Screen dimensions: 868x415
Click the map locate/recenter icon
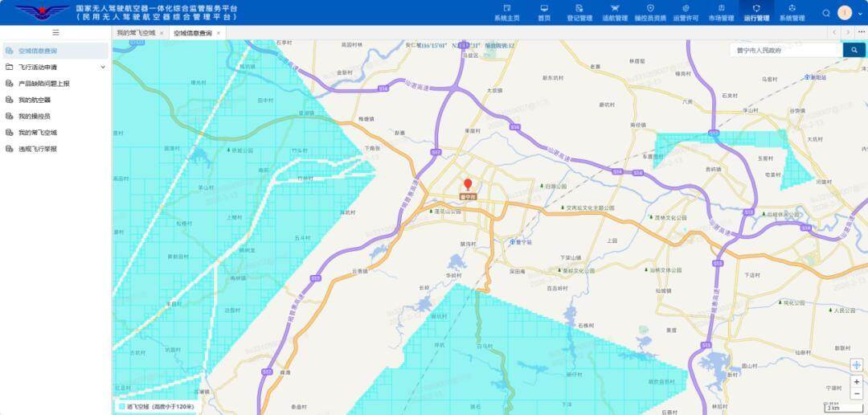point(856,365)
